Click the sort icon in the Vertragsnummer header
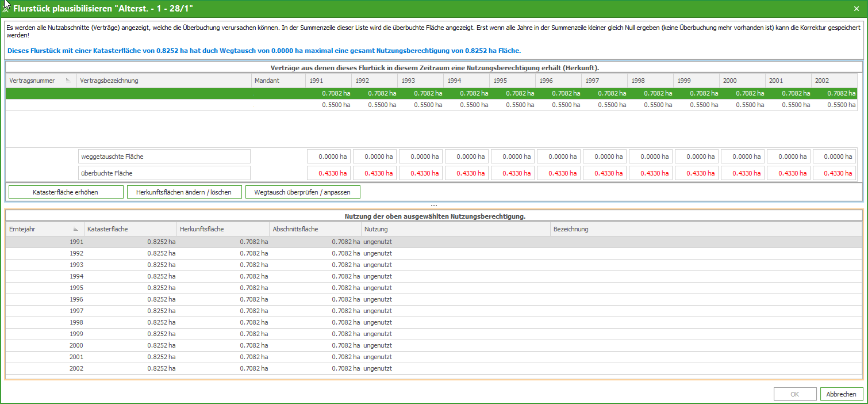This screenshot has width=868, height=404. [x=68, y=81]
